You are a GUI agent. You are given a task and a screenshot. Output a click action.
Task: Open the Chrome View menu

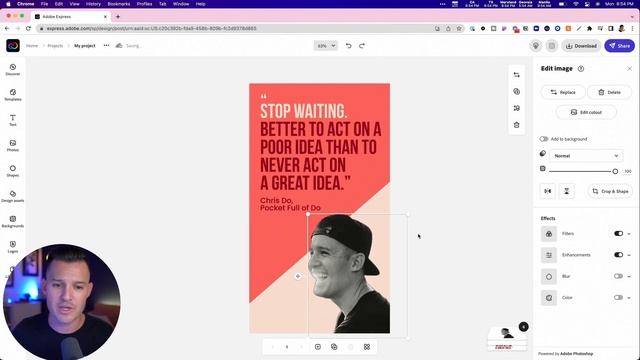[74, 4]
